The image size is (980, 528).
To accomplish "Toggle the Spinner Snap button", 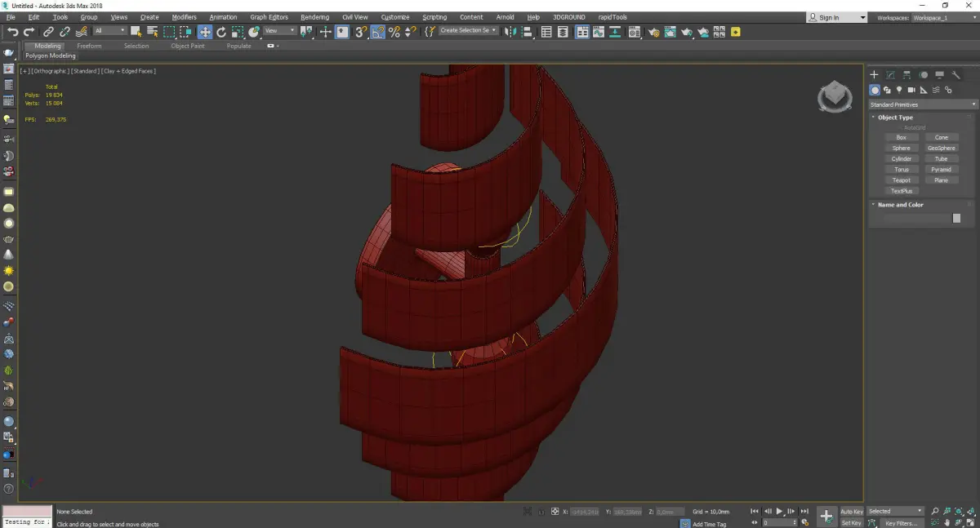I will point(410,32).
